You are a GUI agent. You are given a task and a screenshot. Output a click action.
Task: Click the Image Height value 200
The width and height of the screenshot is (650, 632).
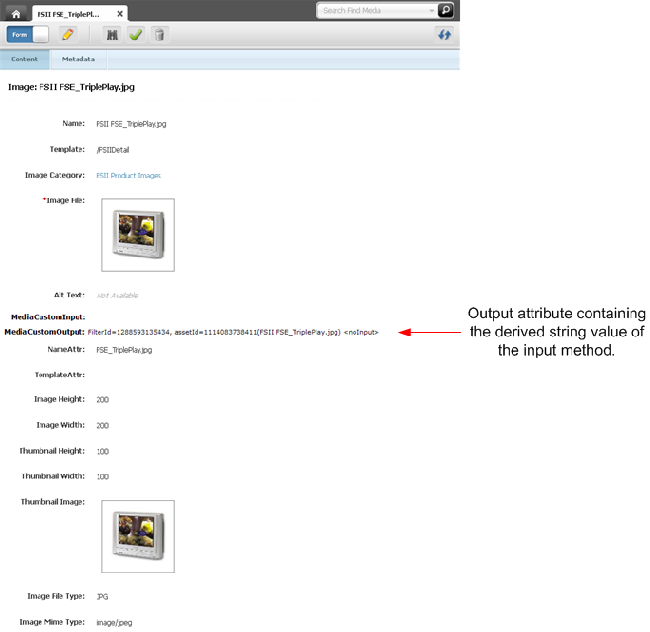103,400
